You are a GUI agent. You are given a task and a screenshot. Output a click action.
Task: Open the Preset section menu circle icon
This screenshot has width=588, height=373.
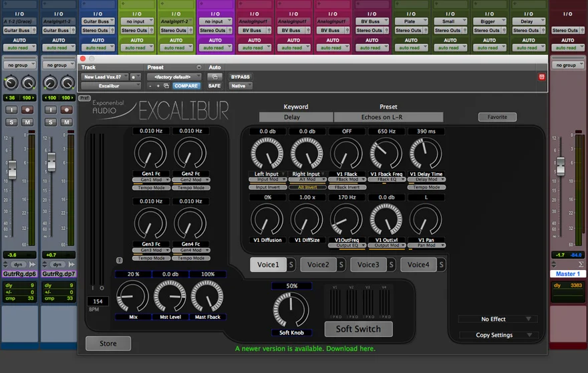(198, 68)
